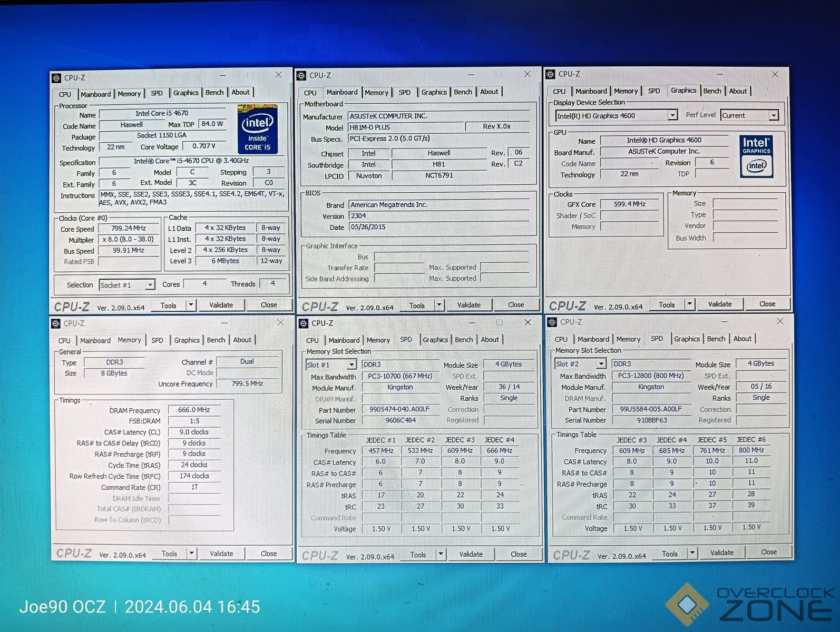
Task: Click the Core Speed value 799.24 MHz
Action: pyautogui.click(x=129, y=228)
